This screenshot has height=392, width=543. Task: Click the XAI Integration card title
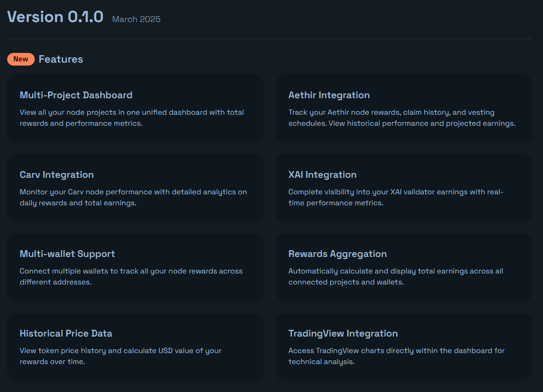point(322,175)
